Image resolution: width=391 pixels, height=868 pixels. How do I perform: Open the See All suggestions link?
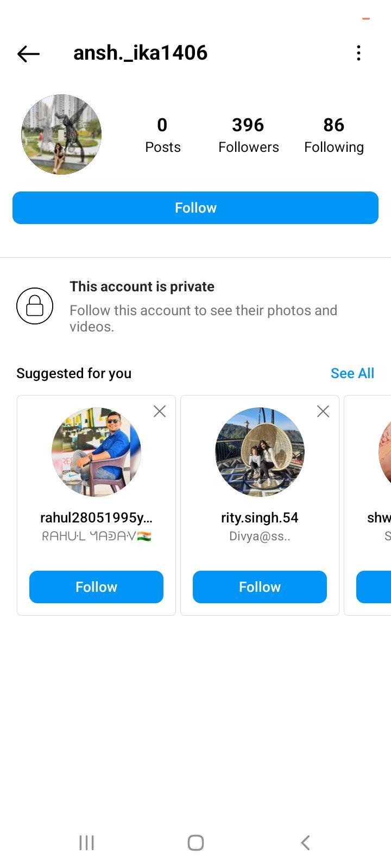[x=352, y=373]
